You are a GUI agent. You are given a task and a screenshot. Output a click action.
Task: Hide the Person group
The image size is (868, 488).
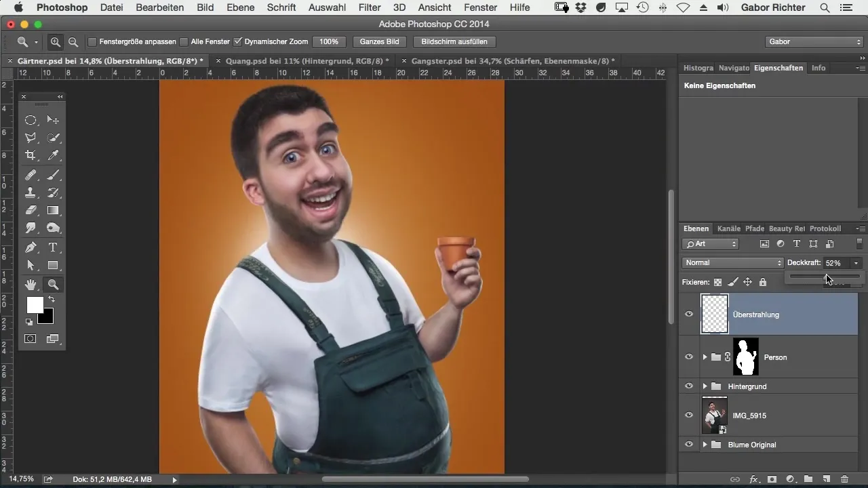click(689, 357)
